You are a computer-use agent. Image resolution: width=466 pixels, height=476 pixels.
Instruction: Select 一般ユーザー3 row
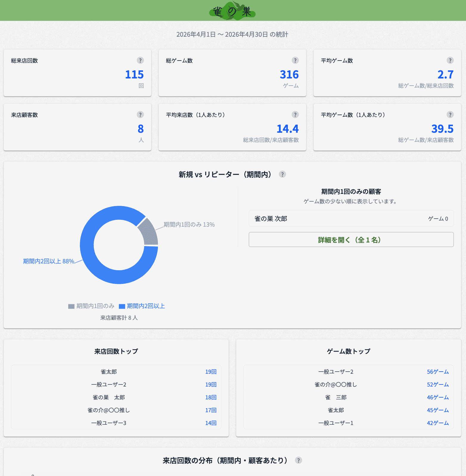click(116, 423)
